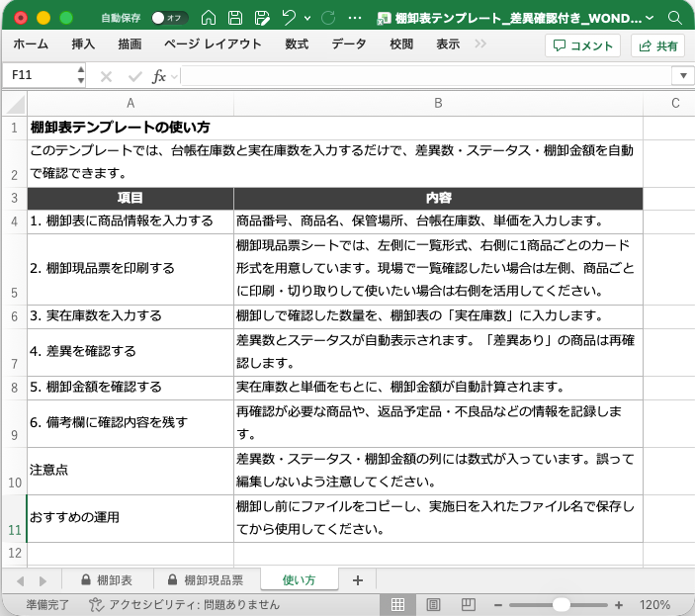Image resolution: width=695 pixels, height=616 pixels.
Task: Open the ページ レイアウト ribbon tab
Action: (x=213, y=44)
